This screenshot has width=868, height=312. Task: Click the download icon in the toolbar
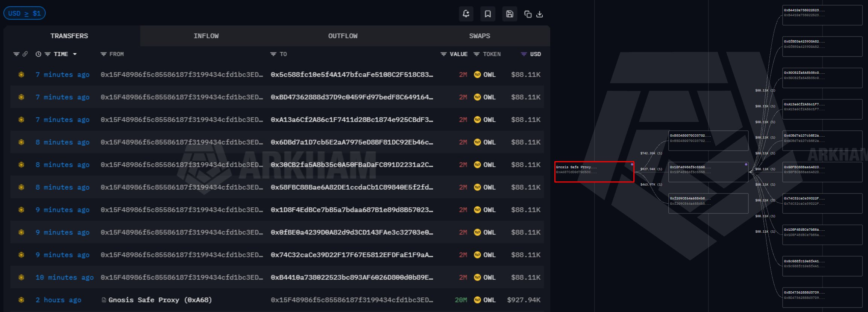pyautogui.click(x=539, y=14)
